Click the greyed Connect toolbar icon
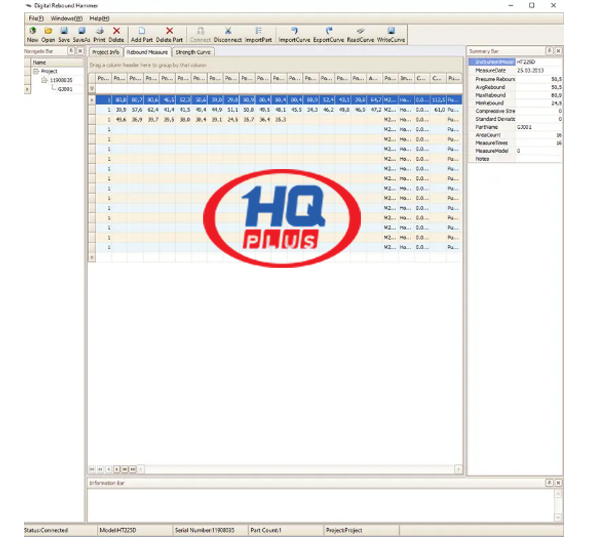Screen dimensions: 600x540 click(201, 35)
